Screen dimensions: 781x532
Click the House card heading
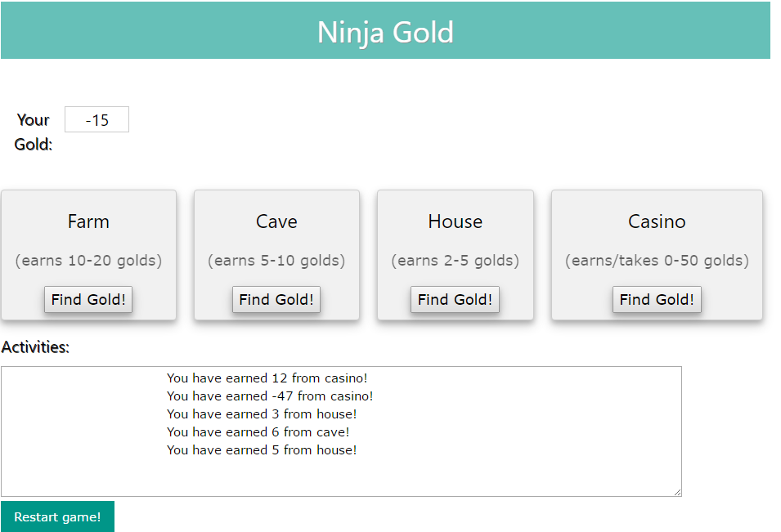click(x=455, y=221)
